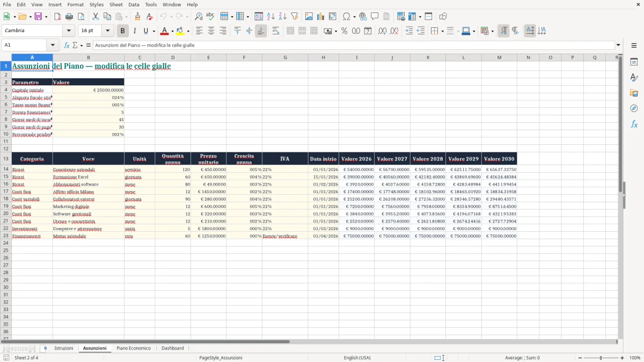Viewport: 644px width, 362px height.
Task: Add decimal place icon
Action: 382,31
